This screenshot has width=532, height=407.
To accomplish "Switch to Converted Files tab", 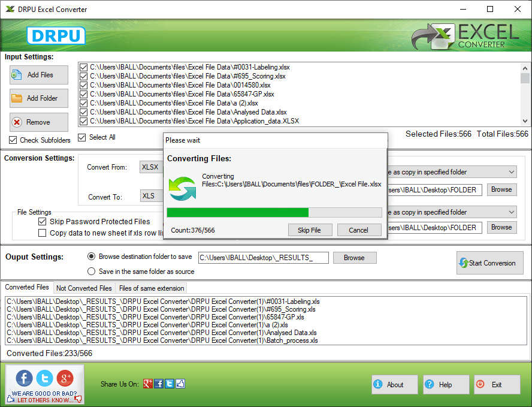I will (27, 287).
